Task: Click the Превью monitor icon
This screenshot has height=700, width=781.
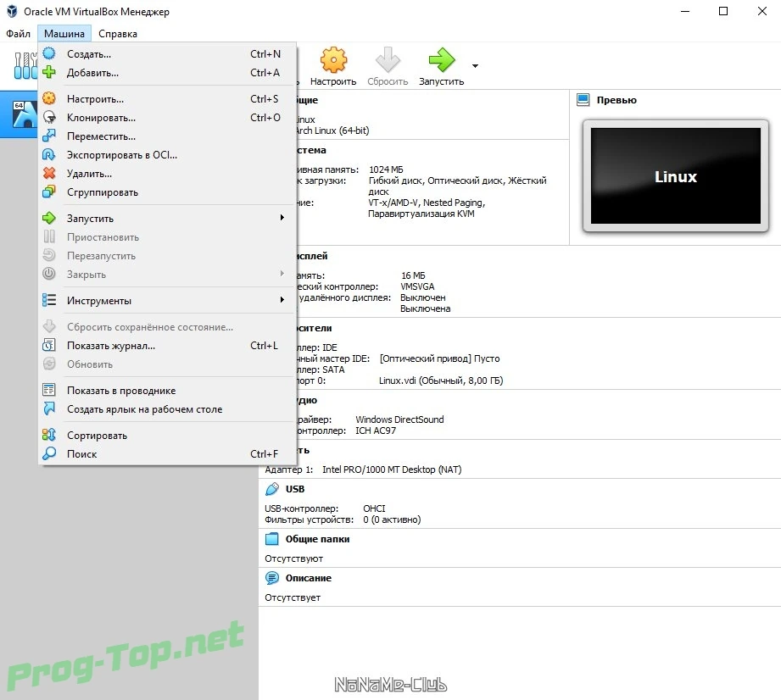Action: click(583, 99)
